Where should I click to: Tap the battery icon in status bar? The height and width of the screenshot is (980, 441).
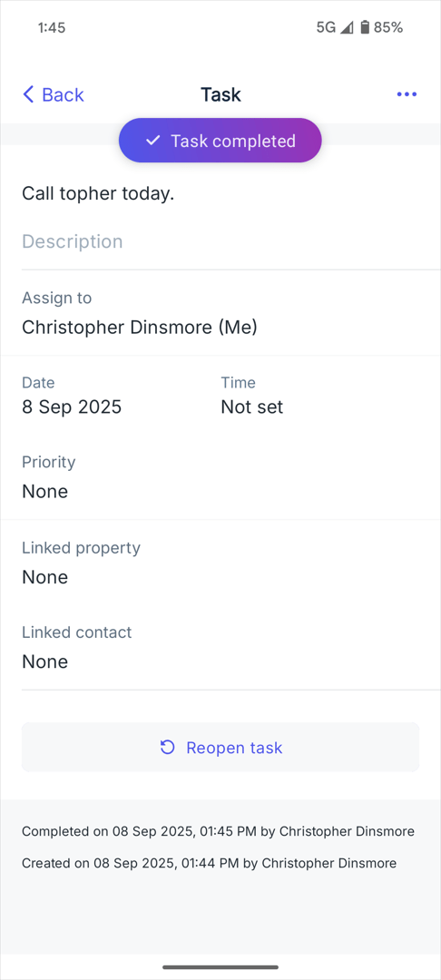[365, 27]
